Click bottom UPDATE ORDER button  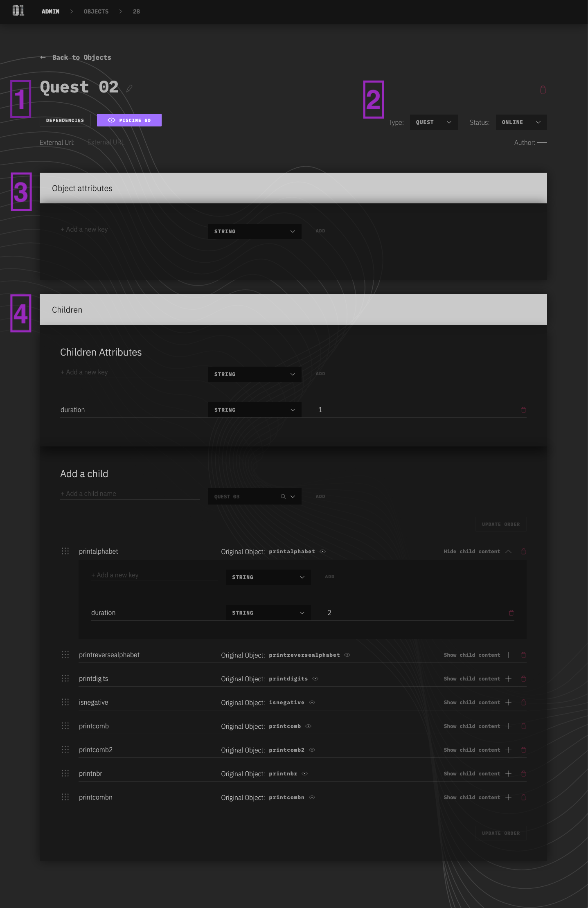click(x=501, y=833)
